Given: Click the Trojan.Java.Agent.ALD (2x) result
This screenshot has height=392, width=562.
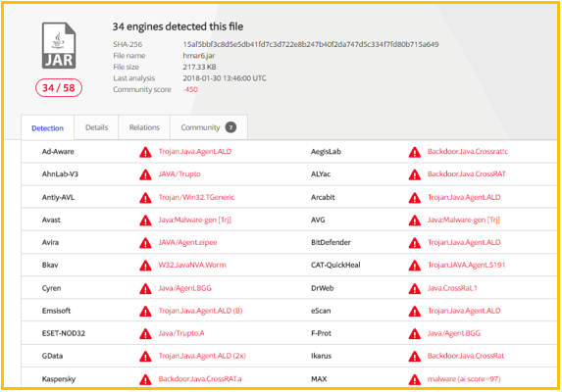Looking at the screenshot, I should tap(202, 356).
